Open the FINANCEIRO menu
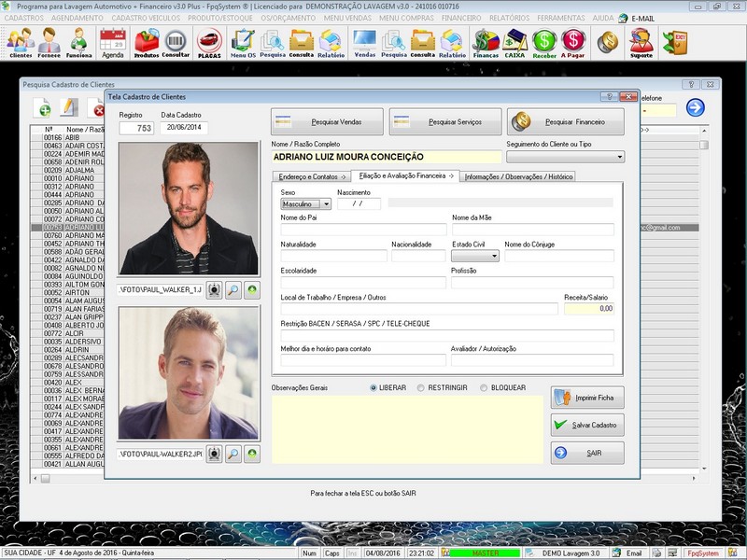Image resolution: width=747 pixels, height=560 pixels. [461, 18]
